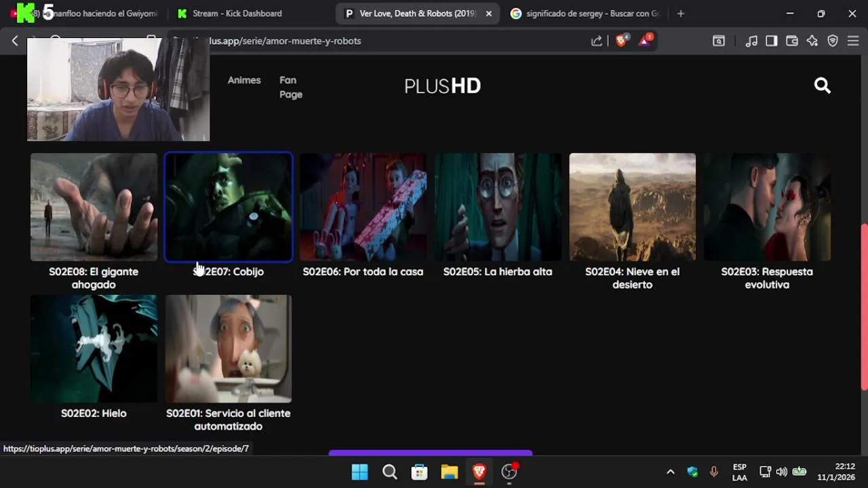
Task: Go back with the browser back arrow
Action: [15, 41]
